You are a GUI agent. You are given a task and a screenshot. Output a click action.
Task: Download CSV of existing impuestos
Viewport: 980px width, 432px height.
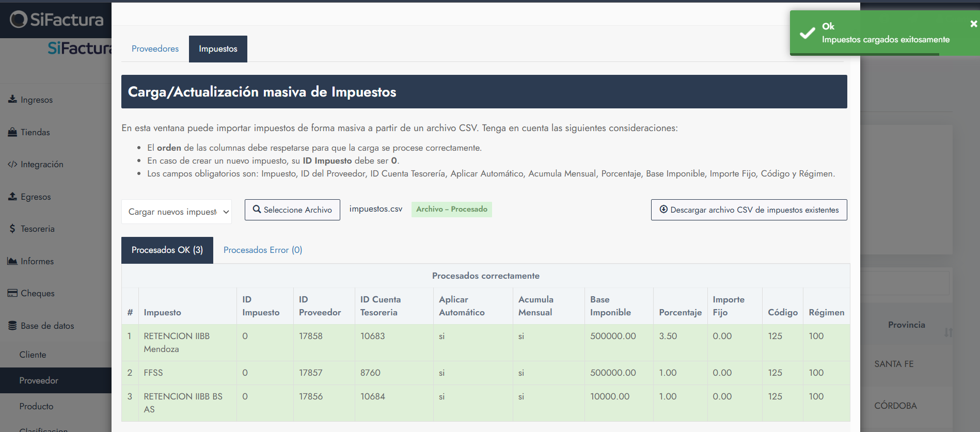(x=749, y=210)
